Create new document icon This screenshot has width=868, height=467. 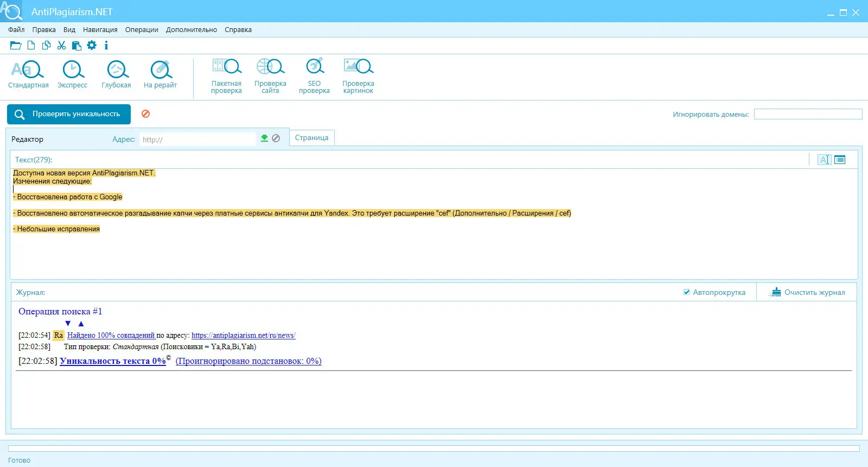(31, 46)
